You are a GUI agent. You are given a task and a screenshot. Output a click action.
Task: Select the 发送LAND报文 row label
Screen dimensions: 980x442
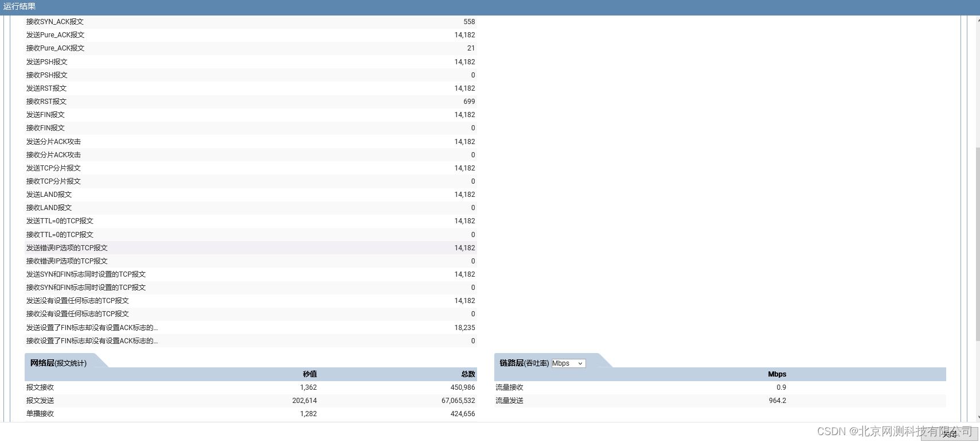tap(49, 195)
